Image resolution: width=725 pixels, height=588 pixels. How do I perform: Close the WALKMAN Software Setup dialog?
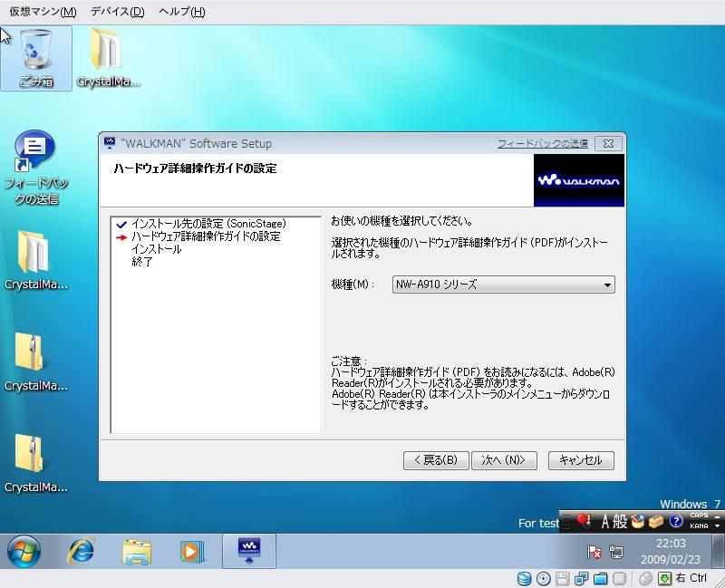[608, 144]
